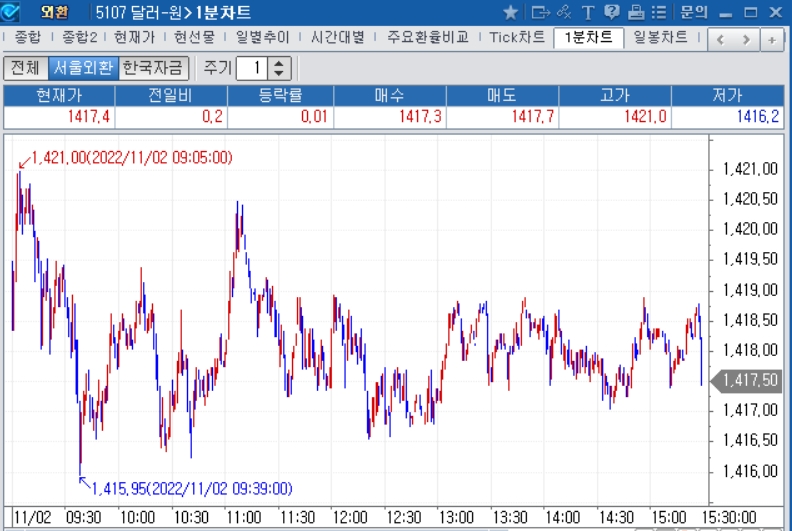Image resolution: width=792 pixels, height=531 pixels.
Task: Open the 일별추이 tab
Action: pos(263,37)
